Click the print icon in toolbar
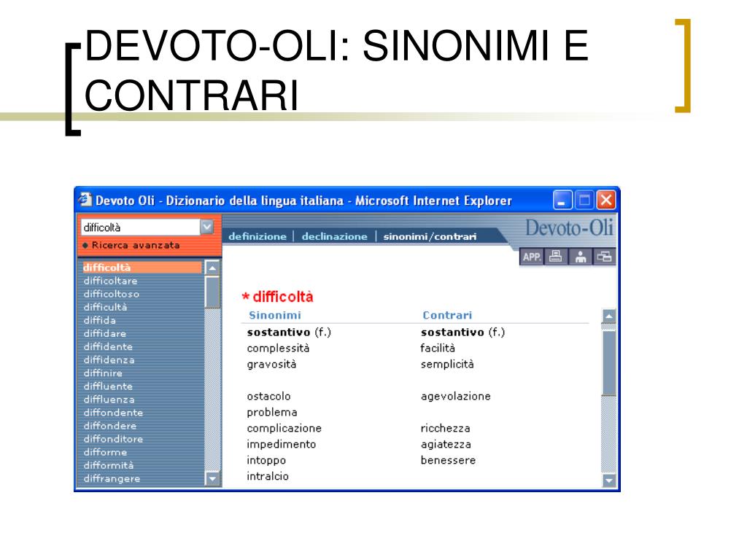 tap(555, 257)
